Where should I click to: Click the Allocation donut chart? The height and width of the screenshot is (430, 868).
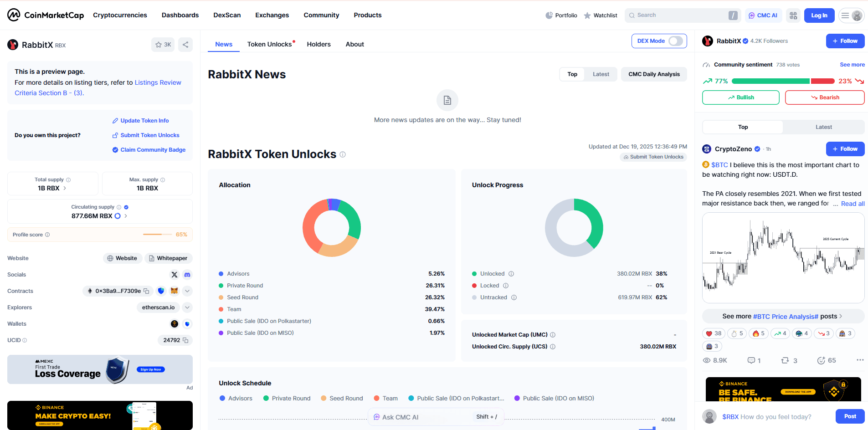tap(332, 227)
